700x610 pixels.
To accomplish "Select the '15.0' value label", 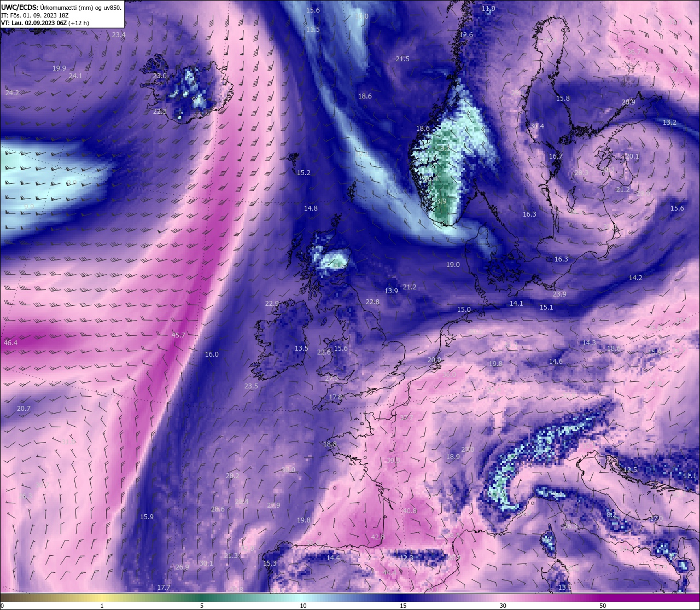I will tap(464, 310).
